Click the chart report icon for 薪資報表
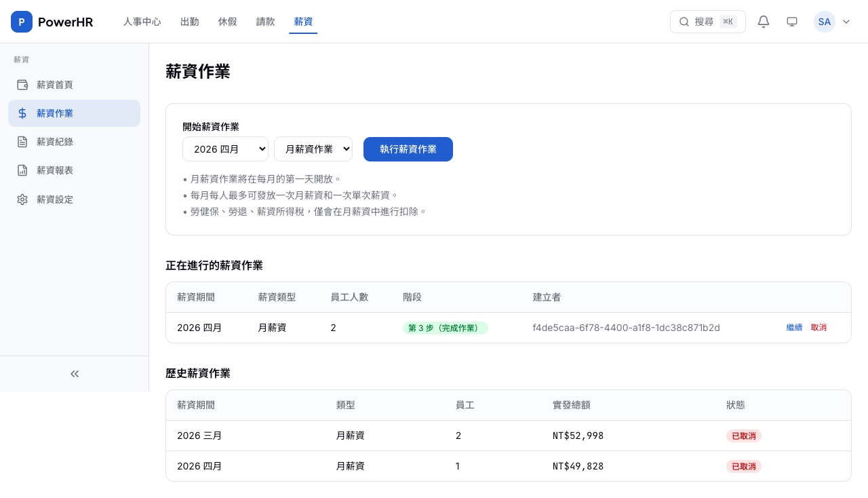 [22, 170]
